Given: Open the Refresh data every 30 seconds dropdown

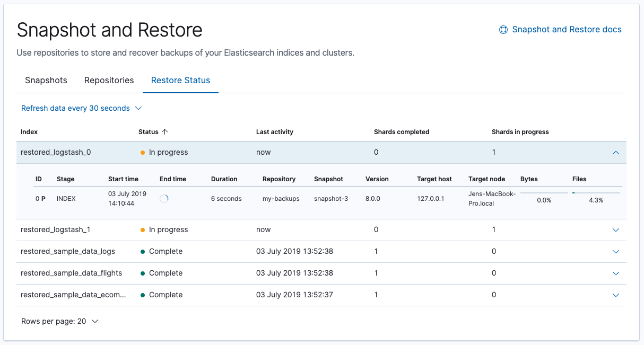Looking at the screenshot, I should pyautogui.click(x=82, y=108).
